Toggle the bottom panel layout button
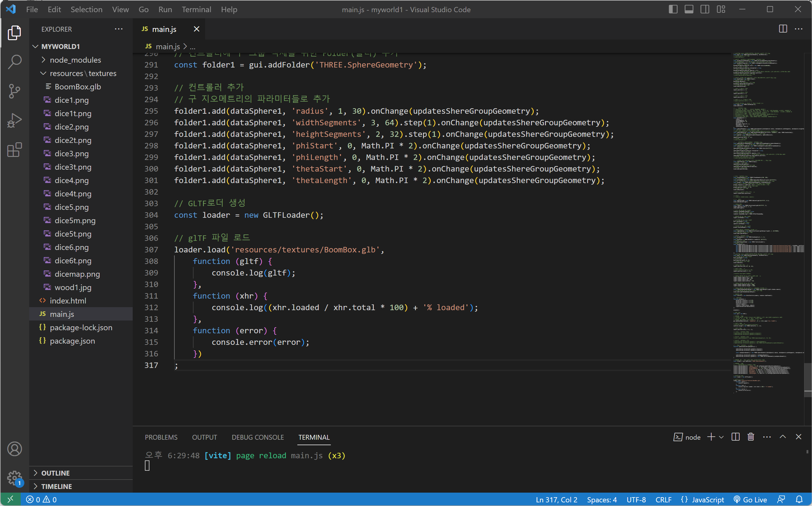The image size is (812, 506). (689, 9)
